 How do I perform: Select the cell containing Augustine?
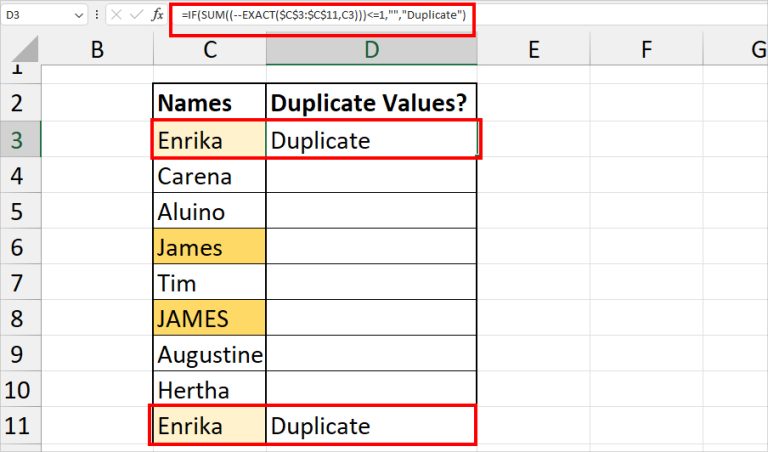tap(210, 355)
